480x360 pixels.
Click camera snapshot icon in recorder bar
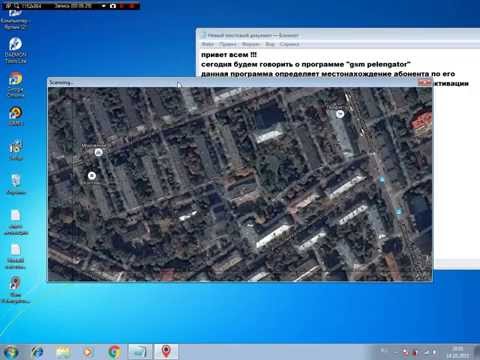pyautogui.click(x=113, y=6)
